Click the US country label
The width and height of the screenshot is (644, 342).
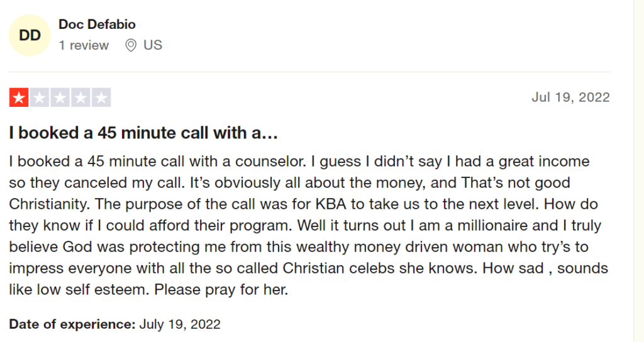point(153,45)
